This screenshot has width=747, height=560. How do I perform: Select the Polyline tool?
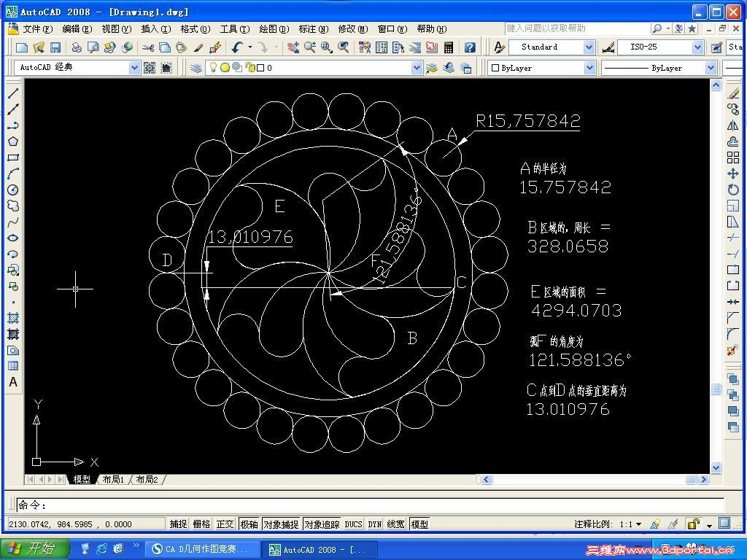tap(13, 125)
